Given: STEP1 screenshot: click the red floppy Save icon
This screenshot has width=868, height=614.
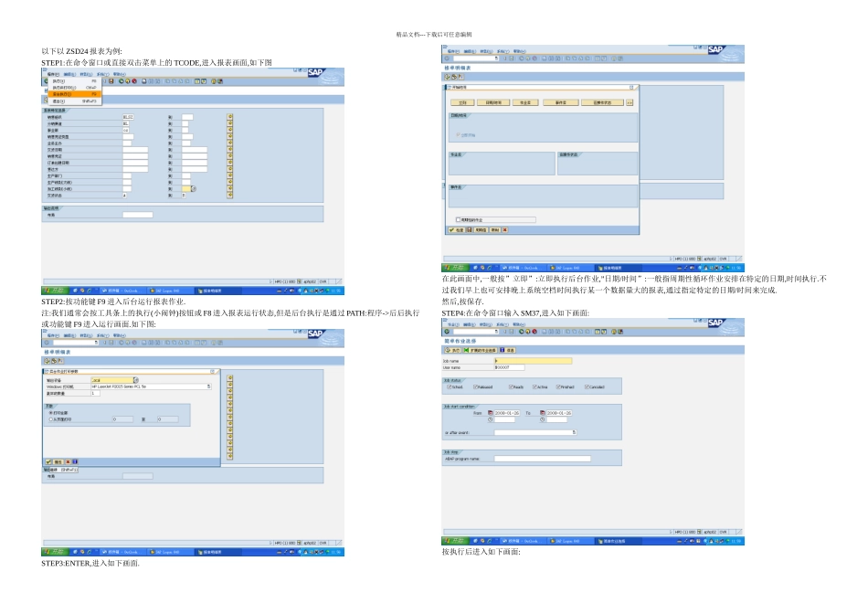Looking at the screenshot, I should tap(111, 81).
